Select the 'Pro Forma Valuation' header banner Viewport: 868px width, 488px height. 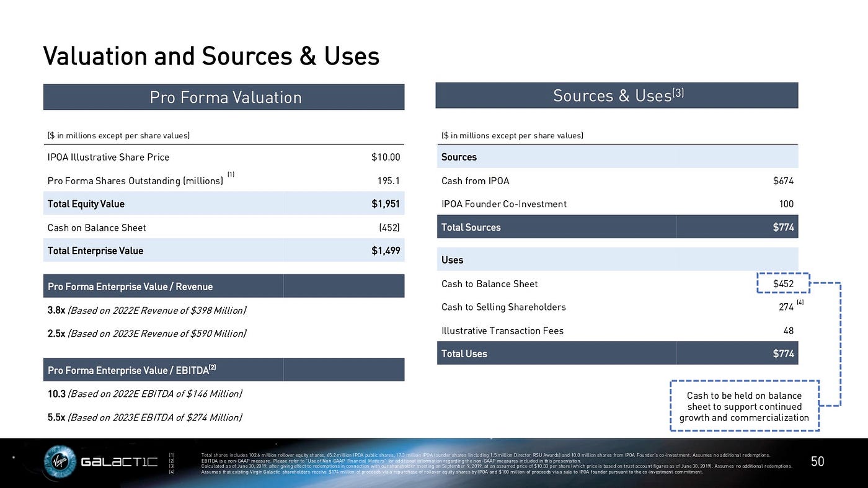click(x=224, y=97)
